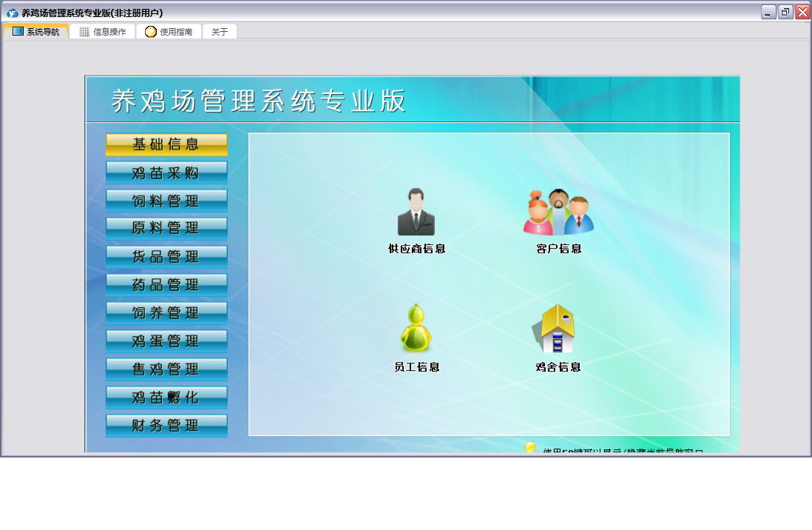Switch to the 信息操作 tab
The image size is (812, 530).
(103, 32)
